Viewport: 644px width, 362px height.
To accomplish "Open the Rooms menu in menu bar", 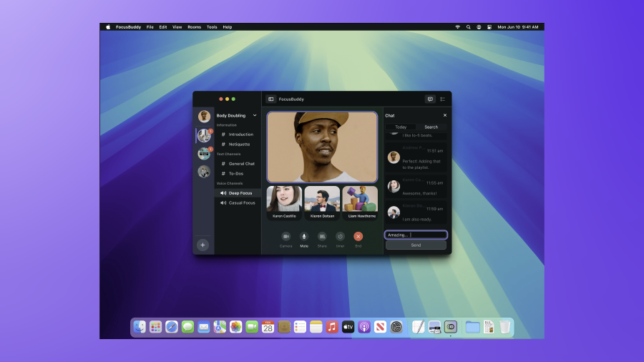I will (194, 27).
